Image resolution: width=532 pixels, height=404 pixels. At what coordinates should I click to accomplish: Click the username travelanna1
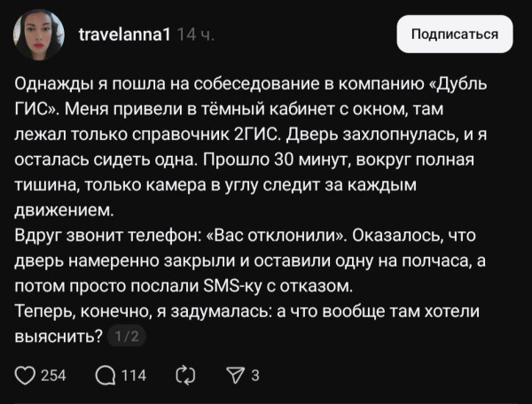pyautogui.click(x=125, y=35)
